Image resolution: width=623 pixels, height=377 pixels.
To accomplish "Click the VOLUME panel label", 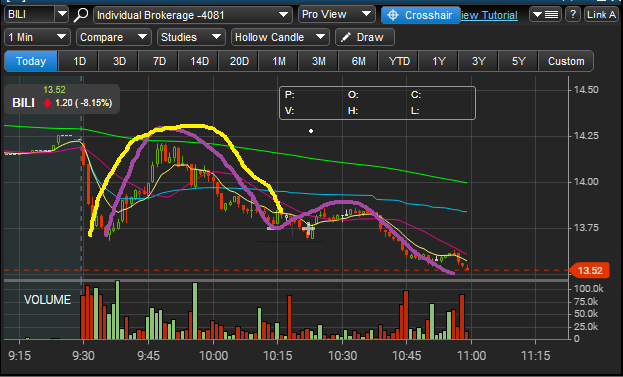I will [x=47, y=300].
